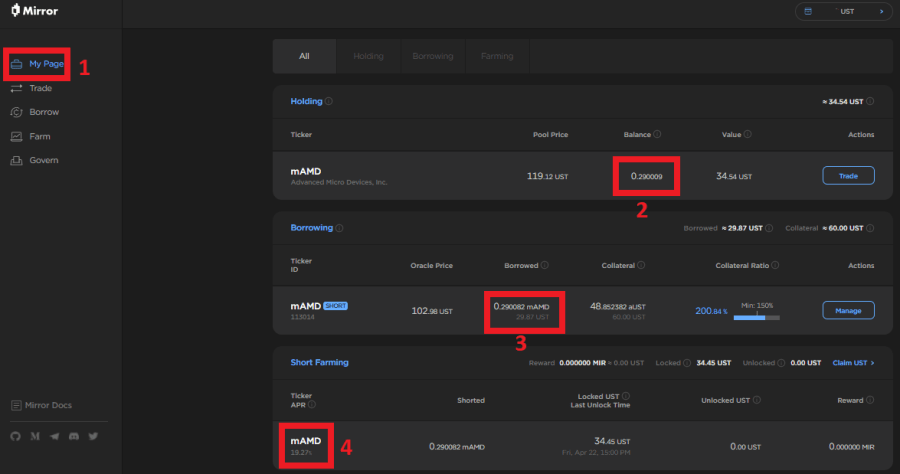Click the Pool Price column header
The height and width of the screenshot is (474, 900).
tap(550, 134)
